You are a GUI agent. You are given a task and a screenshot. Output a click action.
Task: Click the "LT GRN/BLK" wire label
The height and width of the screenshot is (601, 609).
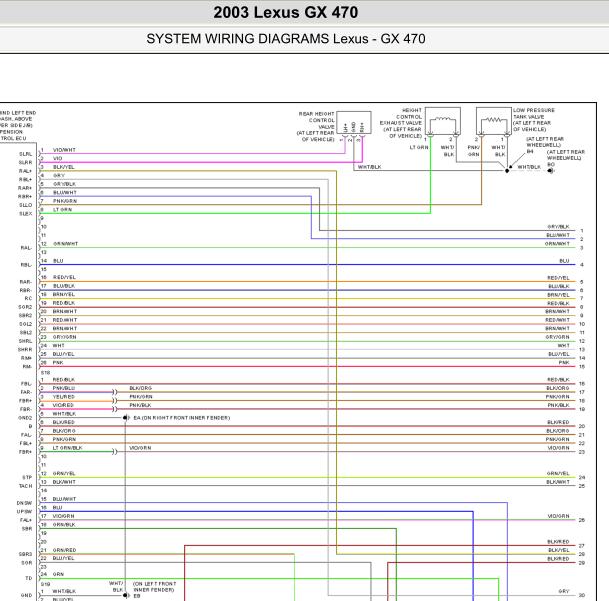pos(68,448)
